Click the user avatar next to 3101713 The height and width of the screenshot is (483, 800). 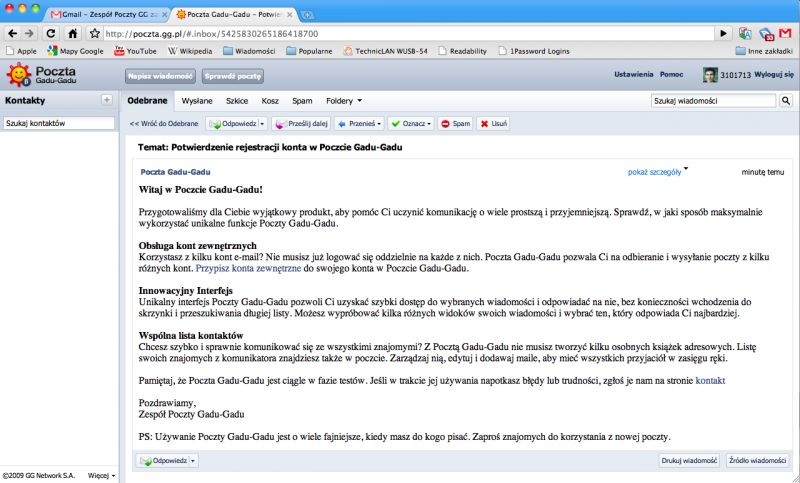[710, 75]
